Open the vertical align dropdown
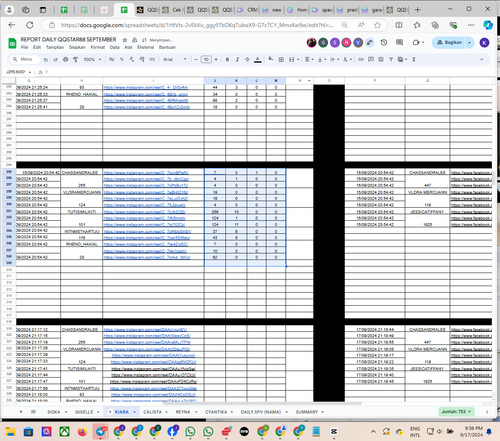 pyautogui.click(x=322, y=60)
